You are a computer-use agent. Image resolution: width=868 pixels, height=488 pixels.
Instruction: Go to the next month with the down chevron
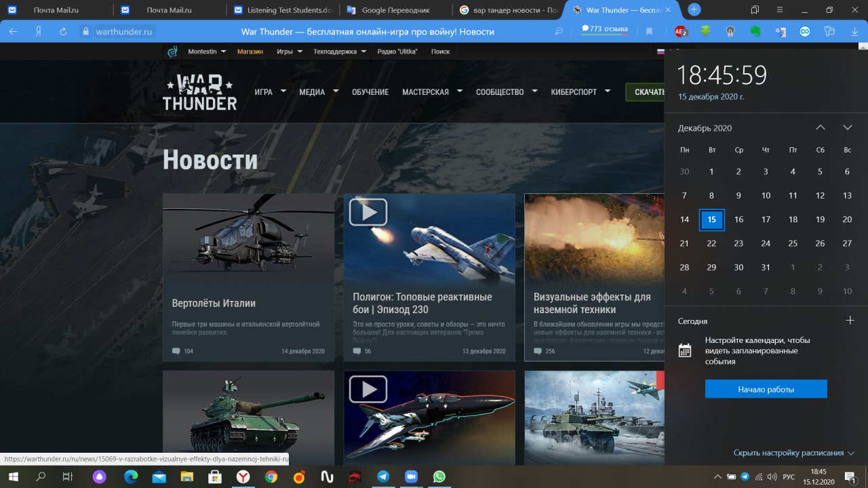point(847,127)
